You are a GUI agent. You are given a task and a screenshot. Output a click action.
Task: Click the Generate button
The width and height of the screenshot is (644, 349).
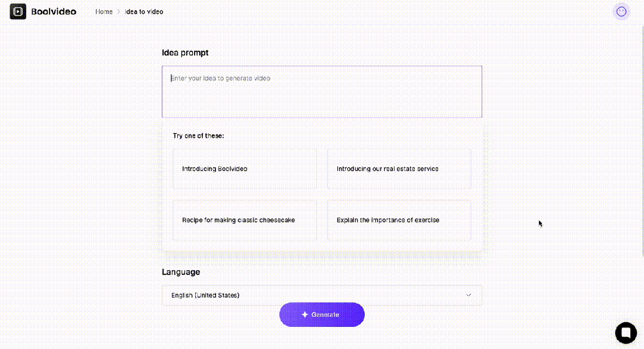pyautogui.click(x=322, y=314)
